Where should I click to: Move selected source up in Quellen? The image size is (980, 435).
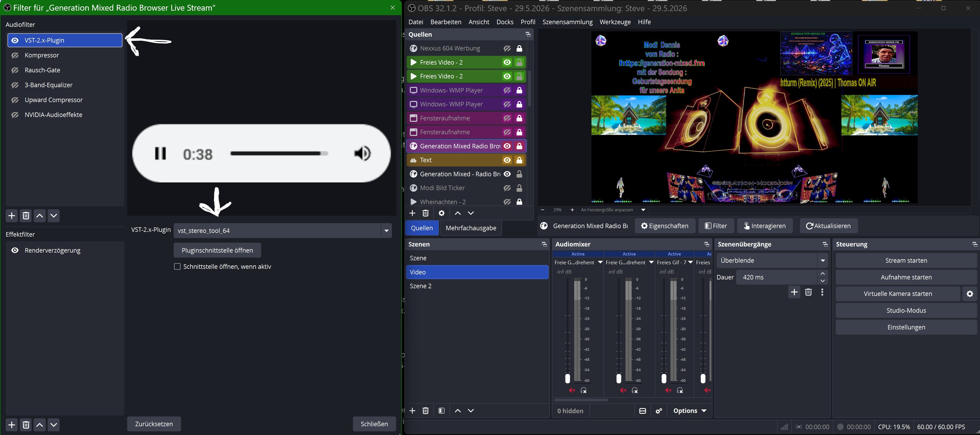[x=458, y=213]
